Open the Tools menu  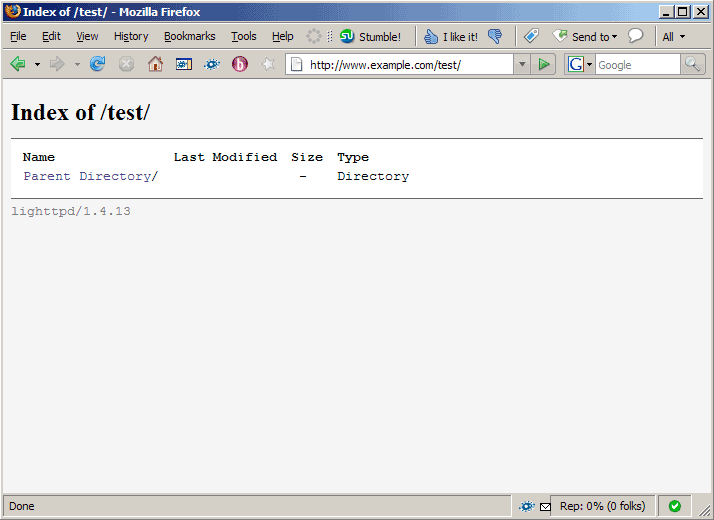click(x=243, y=36)
